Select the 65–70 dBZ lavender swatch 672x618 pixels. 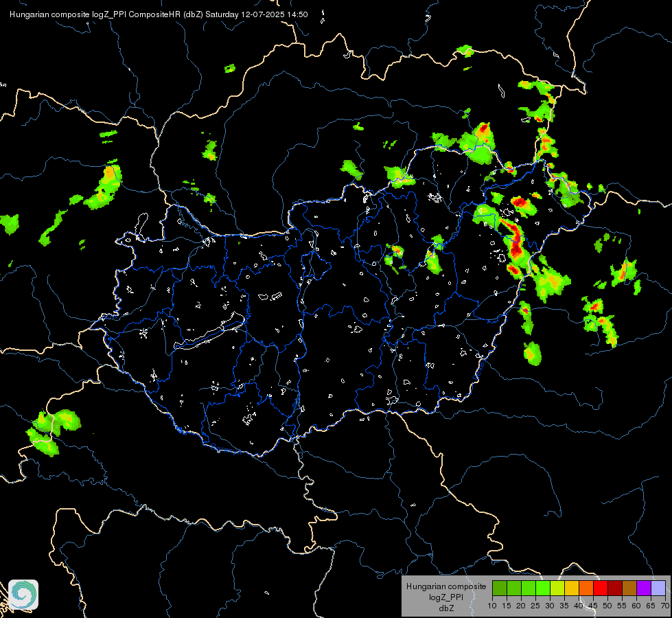click(658, 588)
